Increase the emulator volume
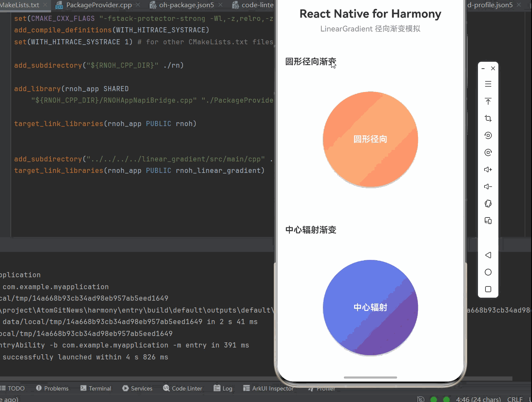Screen dimensions: 532x402 [x=488, y=169]
